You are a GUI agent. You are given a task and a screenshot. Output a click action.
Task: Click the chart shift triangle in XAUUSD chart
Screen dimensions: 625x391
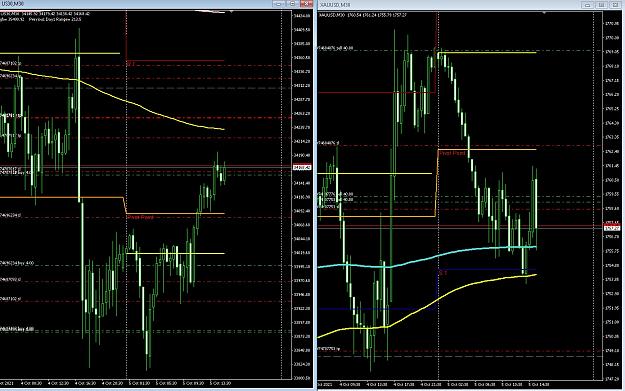tap(544, 13)
